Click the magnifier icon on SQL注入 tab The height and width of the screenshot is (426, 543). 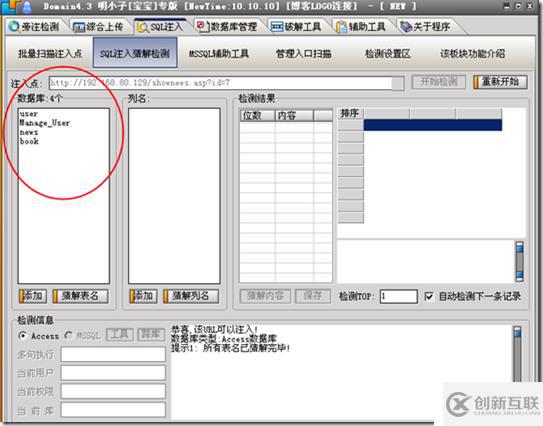click(x=143, y=27)
